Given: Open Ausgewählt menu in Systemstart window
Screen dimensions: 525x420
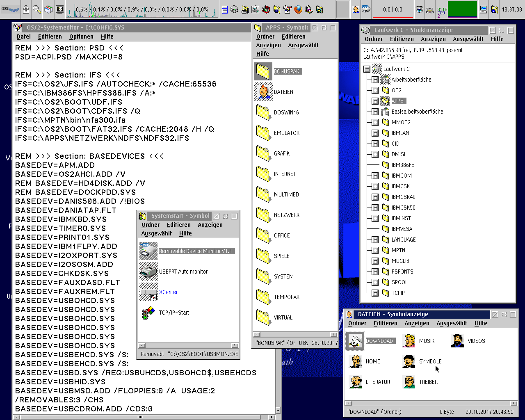Looking at the screenshot, I should [157, 233].
